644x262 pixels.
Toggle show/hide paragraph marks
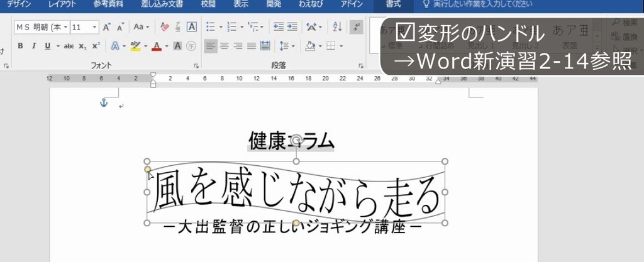click(357, 27)
